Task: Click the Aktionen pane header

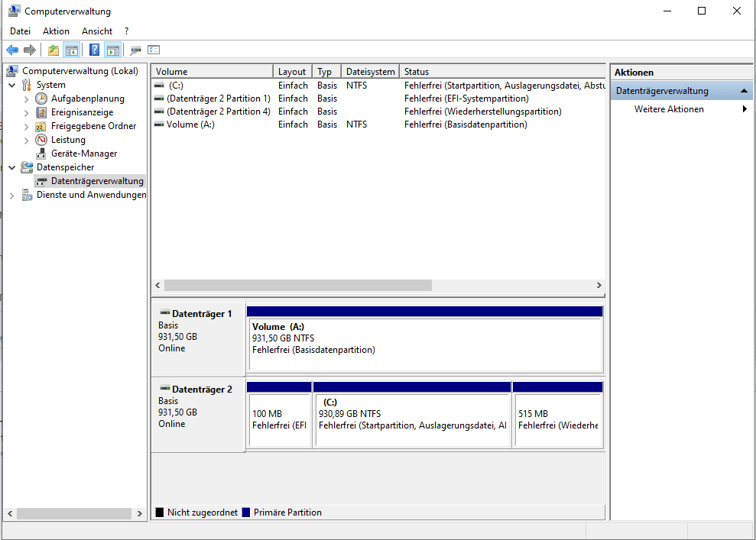Action: point(681,73)
